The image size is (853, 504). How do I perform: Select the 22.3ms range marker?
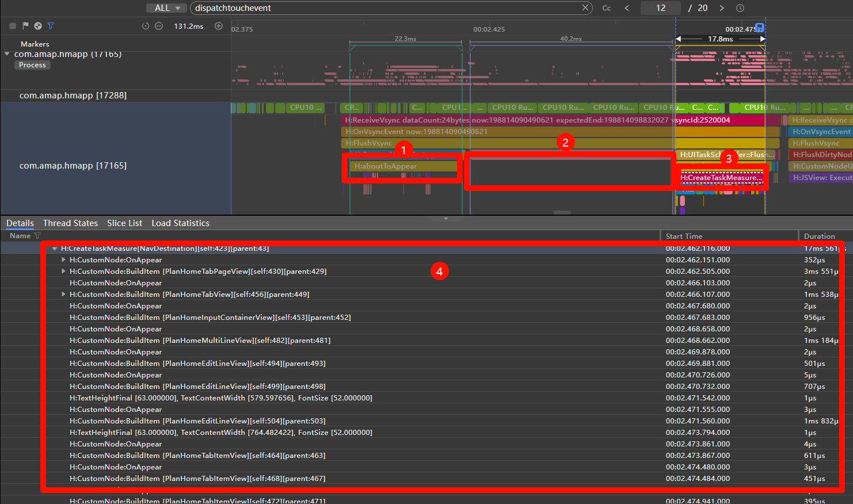405,39
